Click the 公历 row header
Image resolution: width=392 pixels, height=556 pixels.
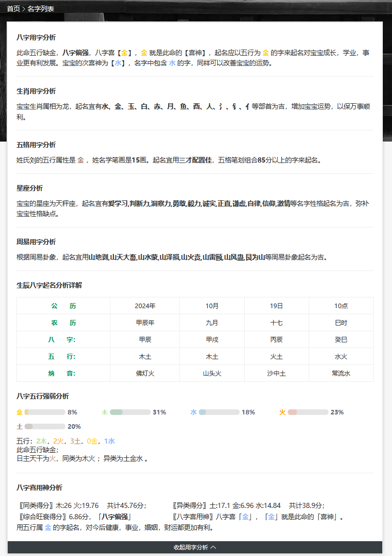[x=63, y=306]
